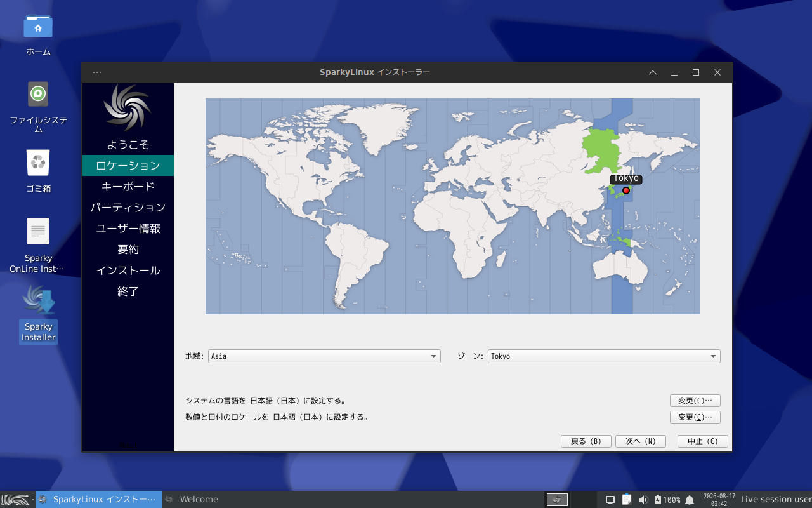Click the Tokyo red marker on the map
Image resolution: width=812 pixels, height=508 pixels.
(x=626, y=190)
